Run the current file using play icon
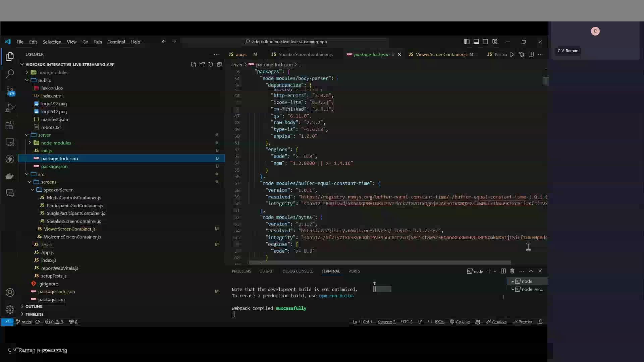The height and width of the screenshot is (362, 644). point(512,54)
